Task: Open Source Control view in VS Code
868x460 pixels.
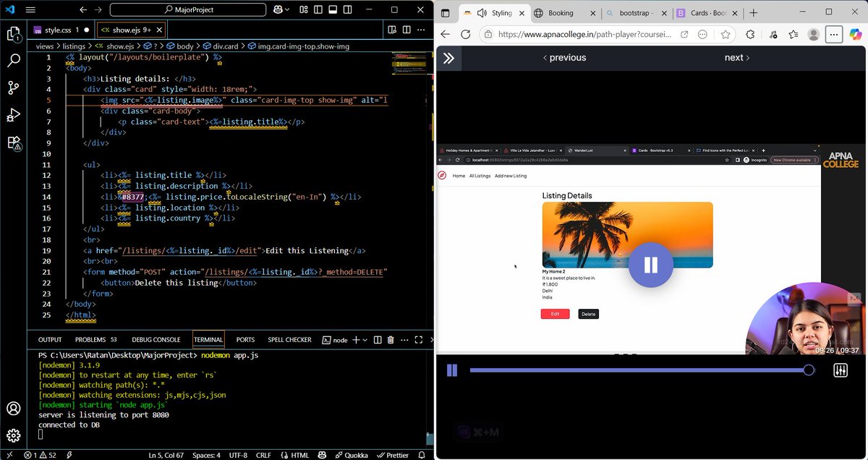Action: (x=14, y=88)
